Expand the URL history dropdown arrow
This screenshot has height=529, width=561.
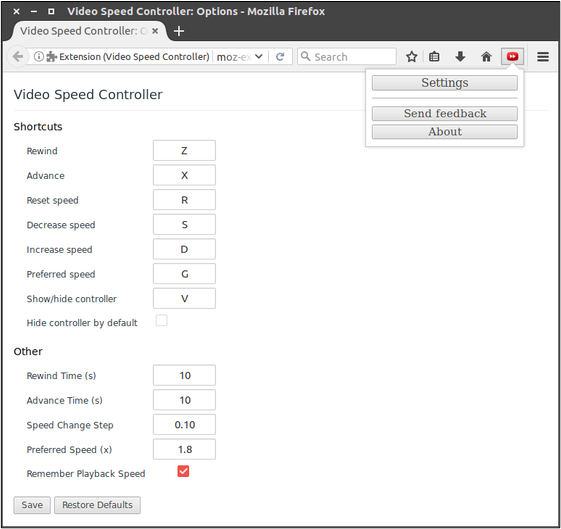click(x=259, y=57)
